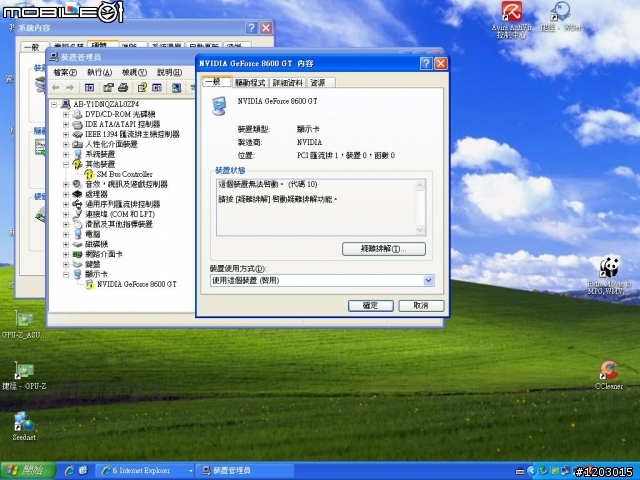Close the NVIDIA GeForce 8600 GT dialog
Viewport: 640px width, 480px height.
pyautogui.click(x=441, y=63)
